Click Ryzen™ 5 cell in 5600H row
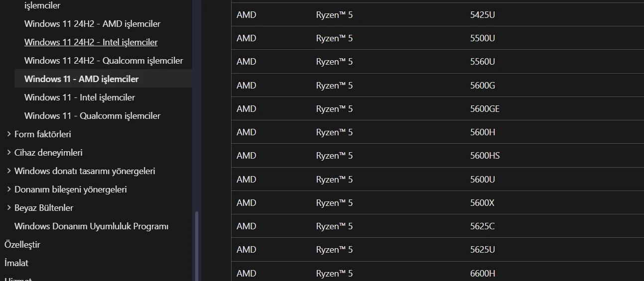The image size is (644, 281). pos(334,132)
